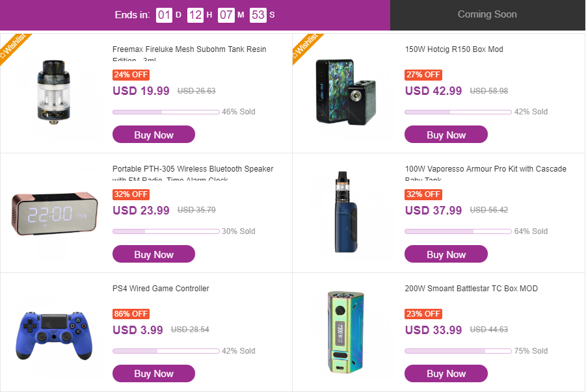Screen dimensions: 586x392
Task: Click the 46% Sold progress bar
Action: pyautogui.click(x=166, y=112)
